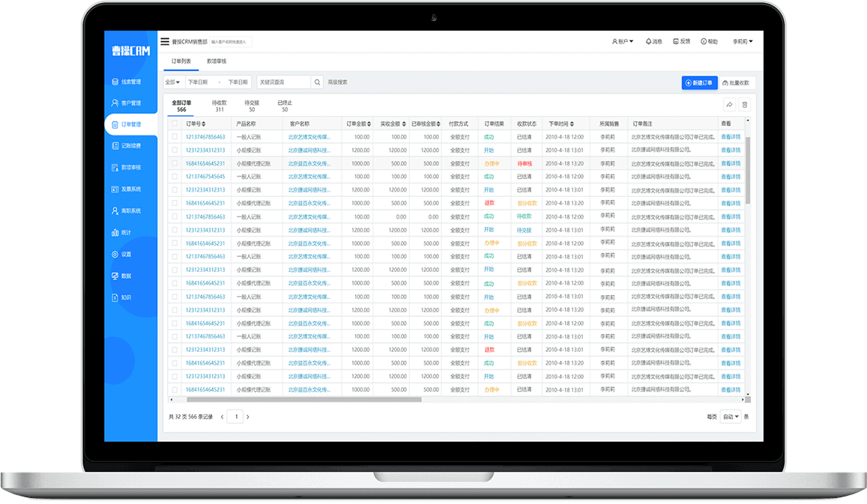Check the row with 实收金额 0.00
This screenshot has width=867, height=504.
click(x=175, y=216)
